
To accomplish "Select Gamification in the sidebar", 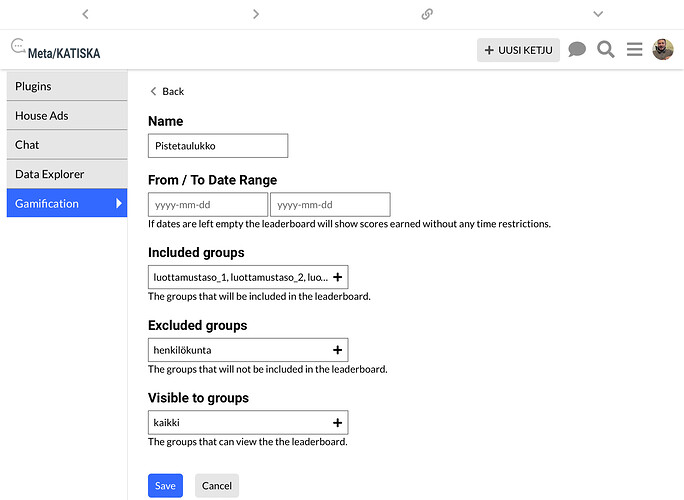I will coord(67,203).
